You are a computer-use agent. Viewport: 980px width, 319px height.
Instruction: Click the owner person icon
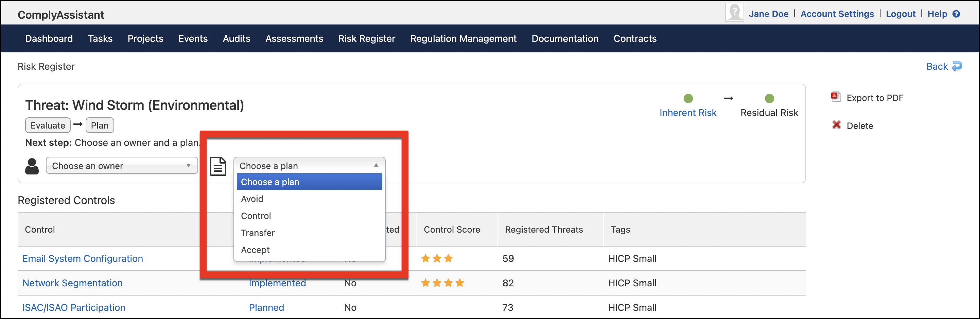click(x=32, y=166)
